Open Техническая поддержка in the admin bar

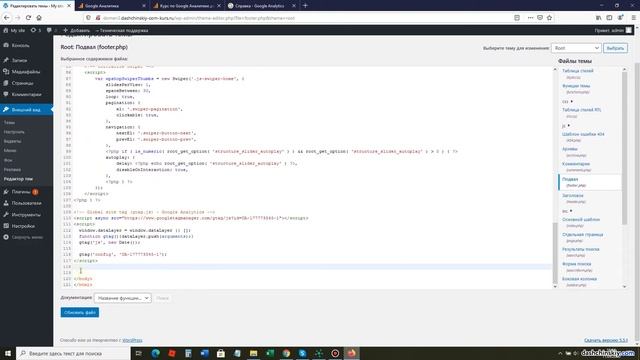122,30
